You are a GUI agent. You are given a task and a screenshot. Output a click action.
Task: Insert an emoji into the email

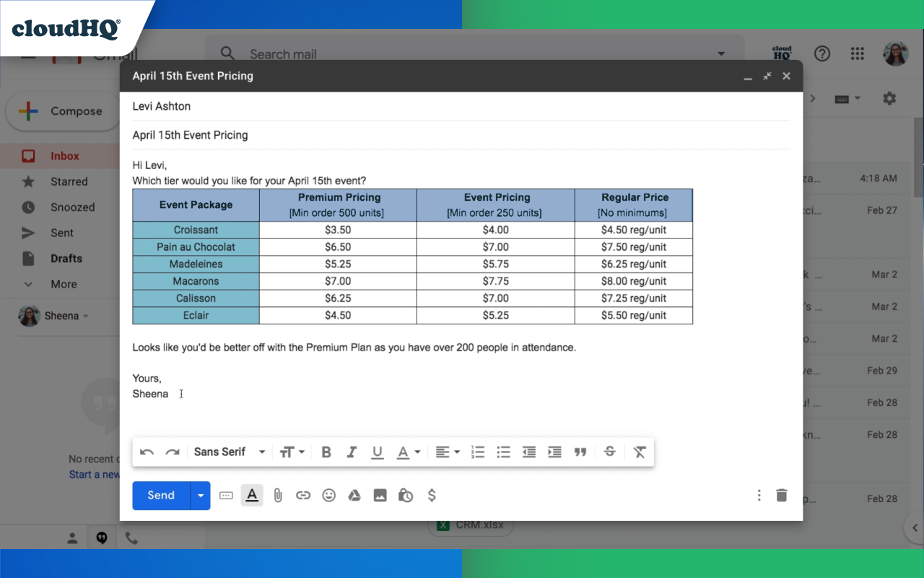329,495
